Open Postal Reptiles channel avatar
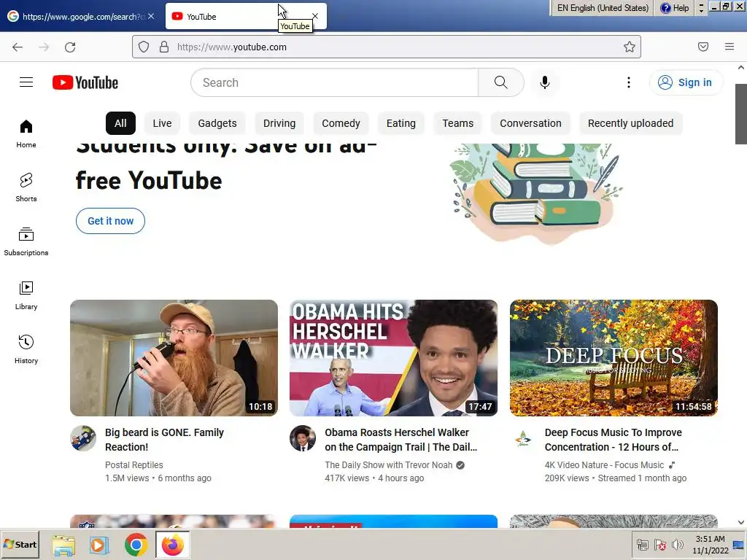 coord(83,438)
